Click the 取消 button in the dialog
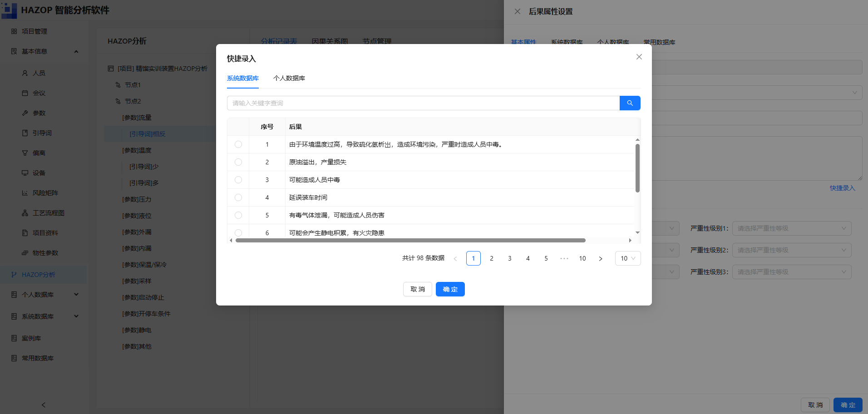The width and height of the screenshot is (868, 414). (418, 289)
